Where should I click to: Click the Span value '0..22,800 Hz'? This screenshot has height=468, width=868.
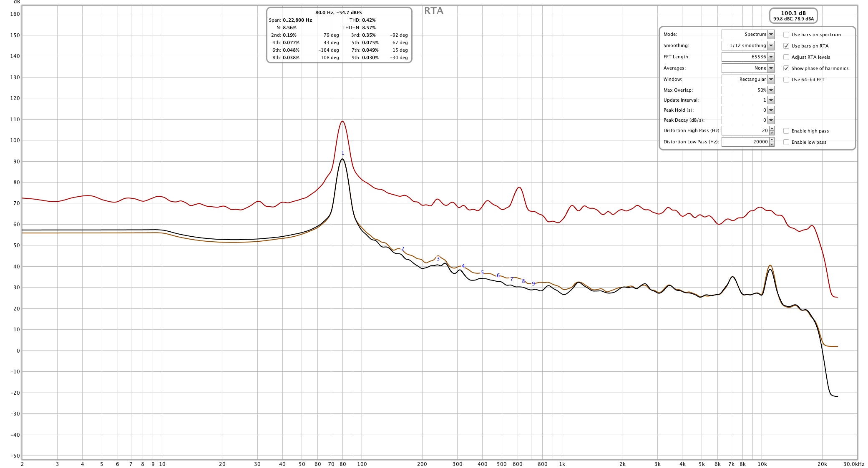click(297, 20)
